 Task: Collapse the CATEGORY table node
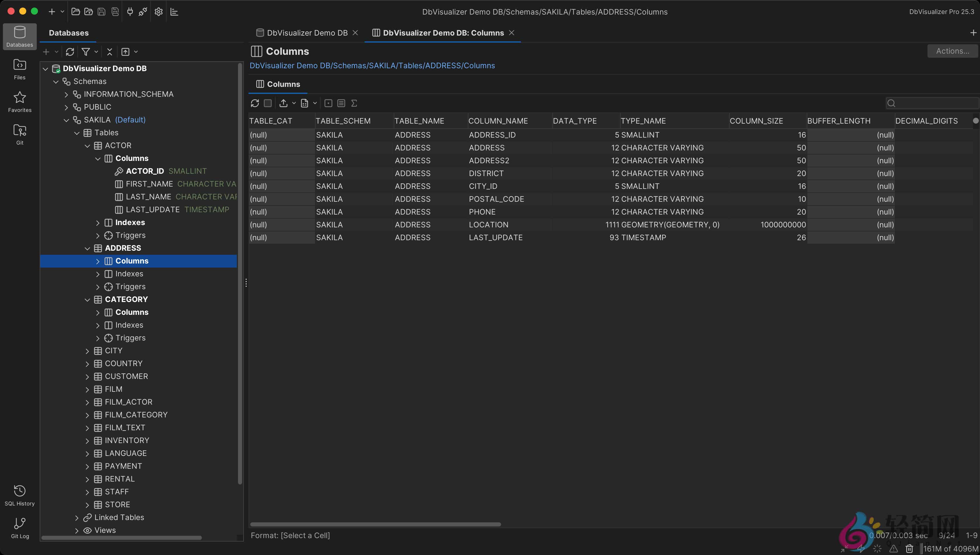pyautogui.click(x=87, y=299)
